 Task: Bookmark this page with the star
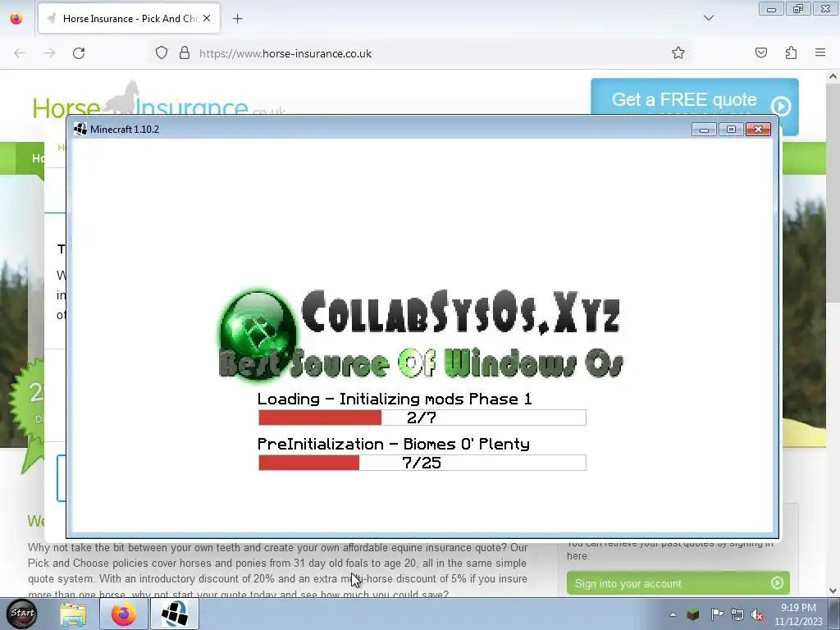point(678,53)
